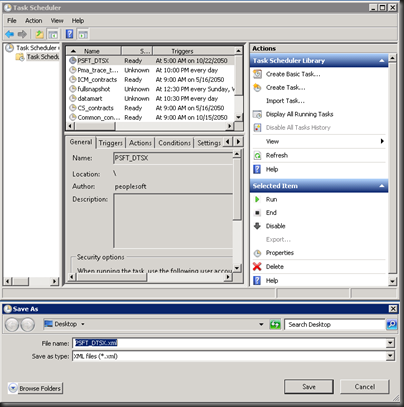
Task: Click the Save button
Action: pyautogui.click(x=309, y=387)
